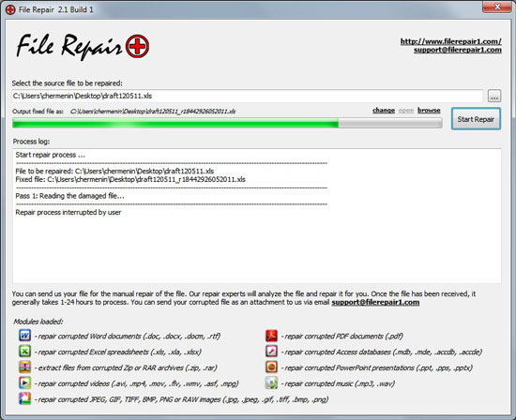Click 'Pass 1: Reading the damaged file...' line

tap(69, 196)
